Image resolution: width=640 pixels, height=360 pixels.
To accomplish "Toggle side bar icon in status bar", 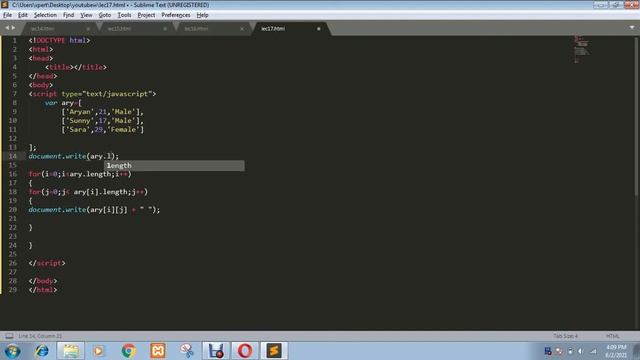I will pyautogui.click(x=9, y=336).
